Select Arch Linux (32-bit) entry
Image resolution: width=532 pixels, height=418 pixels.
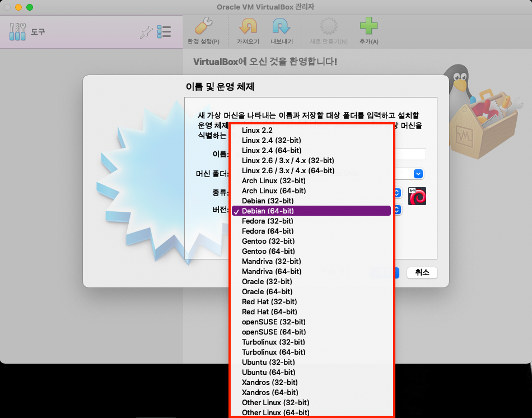[311, 180]
